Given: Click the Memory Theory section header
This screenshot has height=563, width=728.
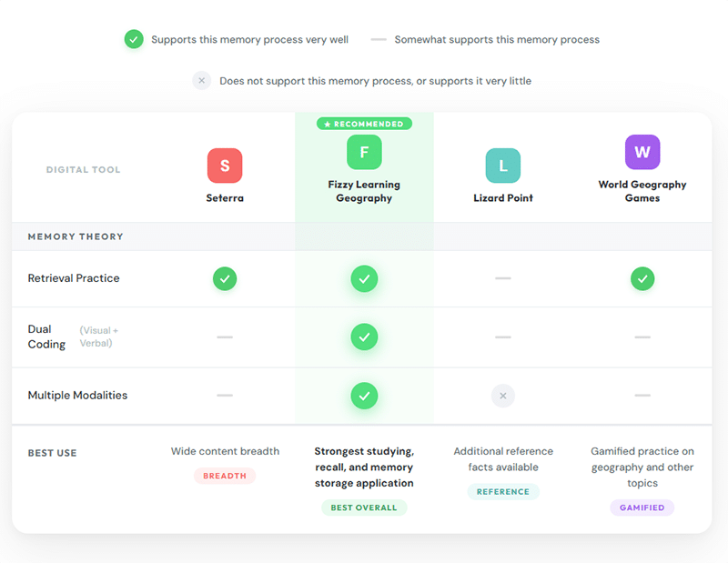Looking at the screenshot, I should (76, 236).
